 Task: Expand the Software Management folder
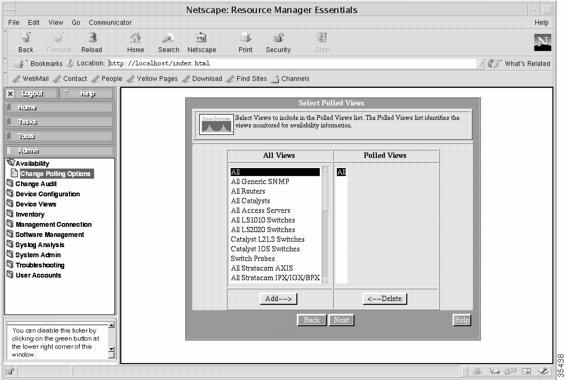(x=45, y=235)
